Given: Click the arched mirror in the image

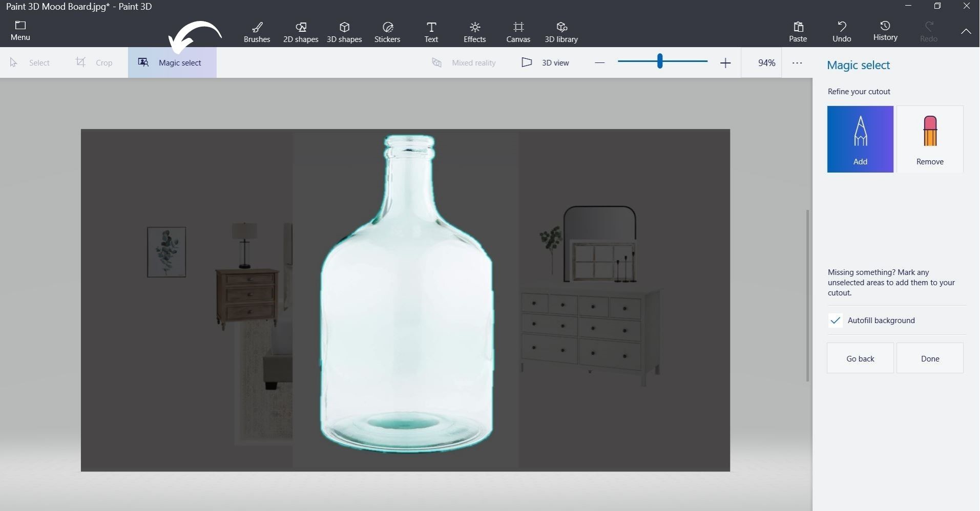Looking at the screenshot, I should pos(599,223).
